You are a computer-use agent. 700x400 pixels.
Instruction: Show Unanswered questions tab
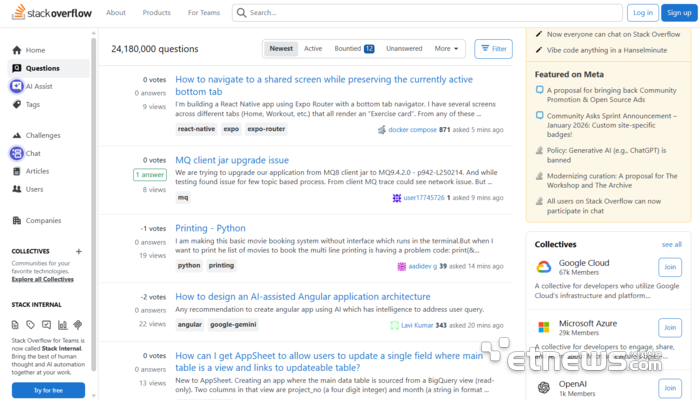pos(404,48)
